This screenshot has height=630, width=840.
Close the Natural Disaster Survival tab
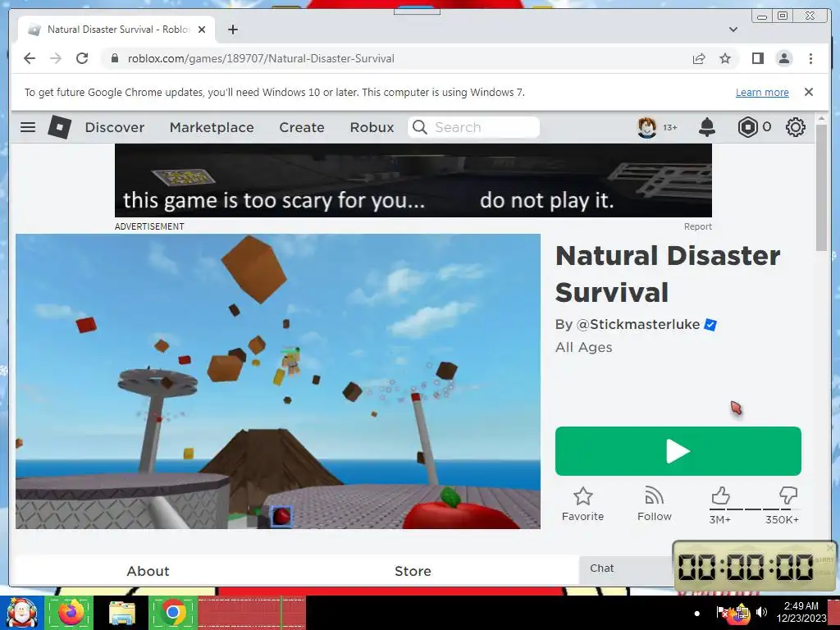click(202, 30)
